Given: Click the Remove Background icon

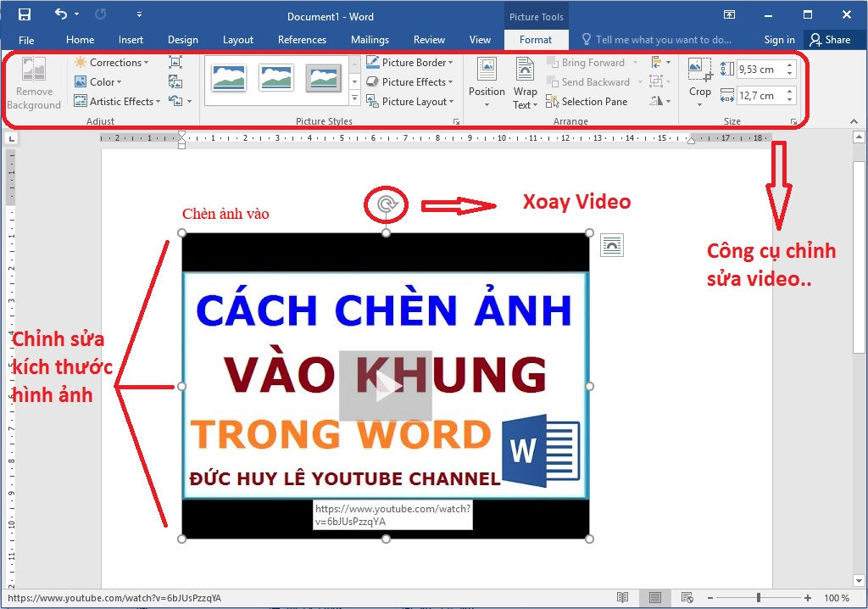Looking at the screenshot, I should point(34,72).
